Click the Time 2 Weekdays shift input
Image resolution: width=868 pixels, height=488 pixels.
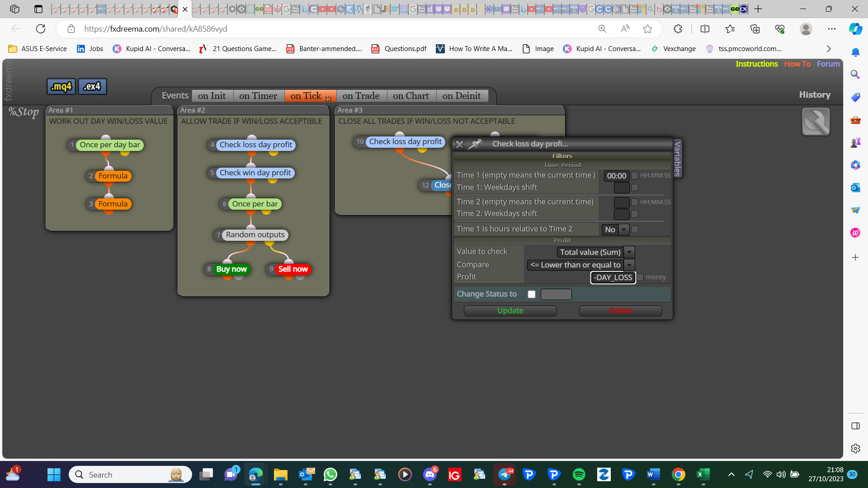(x=622, y=214)
